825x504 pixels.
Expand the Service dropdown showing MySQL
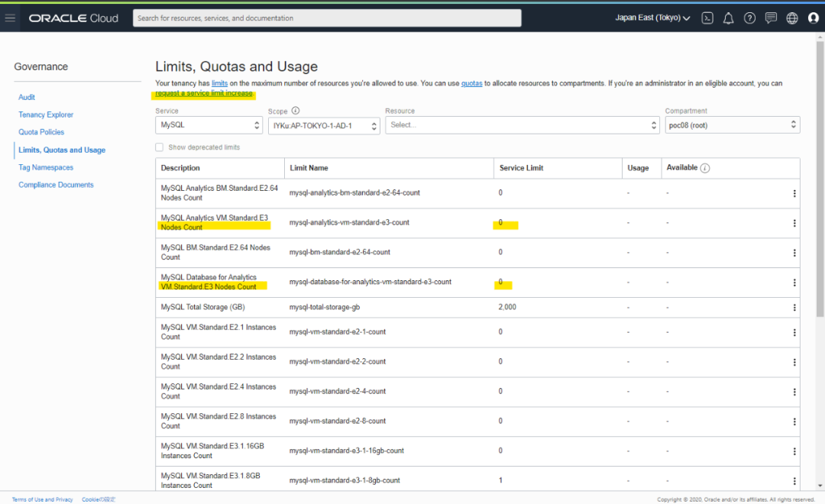click(x=209, y=124)
